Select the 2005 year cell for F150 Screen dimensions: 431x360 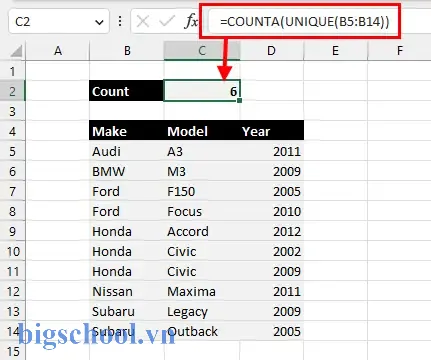point(272,191)
